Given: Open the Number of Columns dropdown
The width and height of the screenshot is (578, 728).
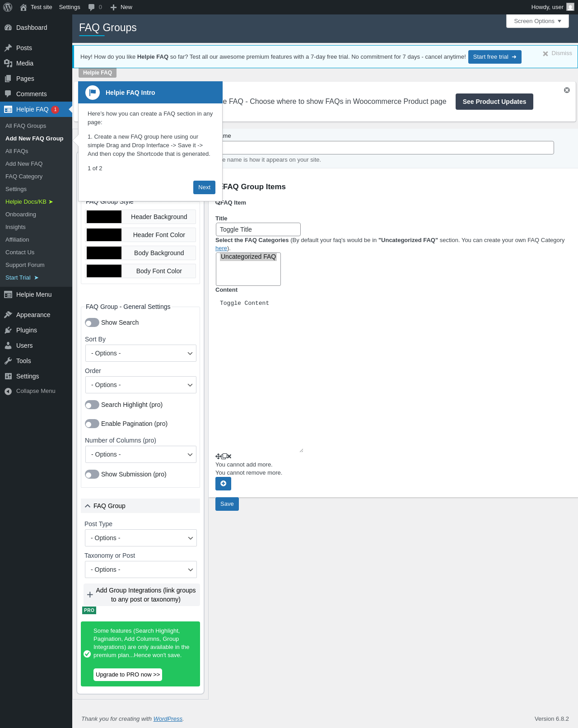Looking at the screenshot, I should point(141,454).
